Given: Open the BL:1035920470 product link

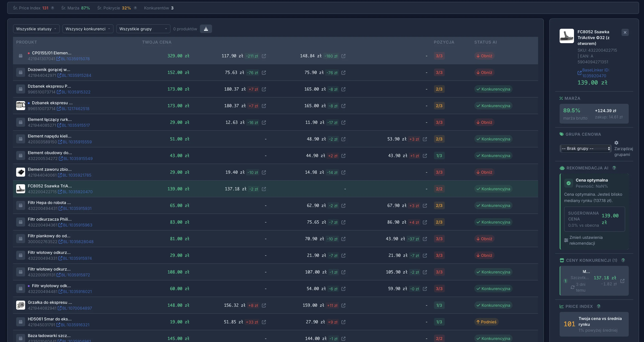Looking at the screenshot, I should 78,192.
